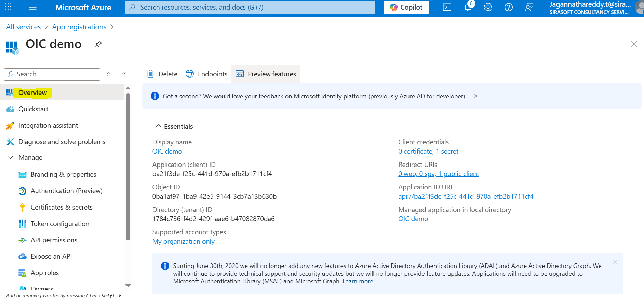Open Preview features

pyautogui.click(x=266, y=74)
